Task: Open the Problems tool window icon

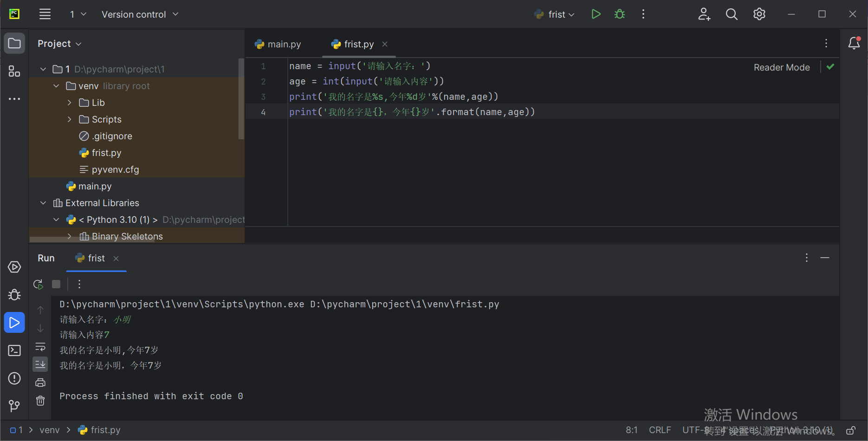Action: click(14, 378)
